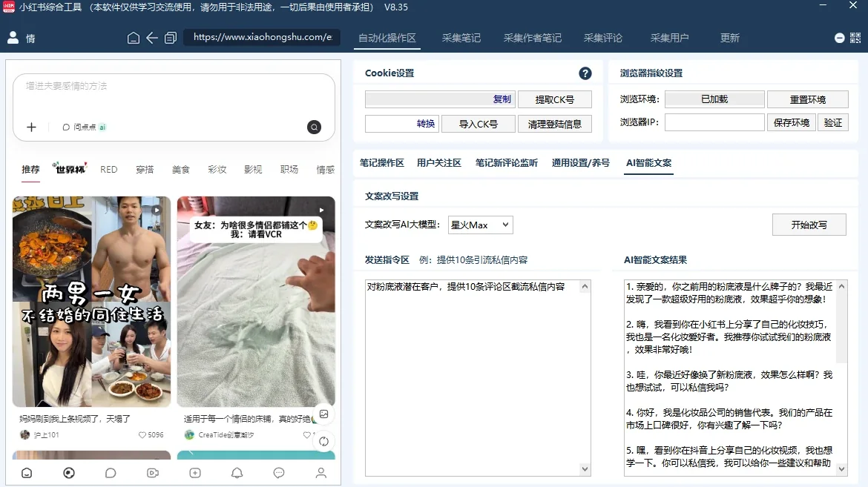This screenshot has width=868, height=487.
Task: Switch to 采集笔记 tab
Action: [461, 38]
